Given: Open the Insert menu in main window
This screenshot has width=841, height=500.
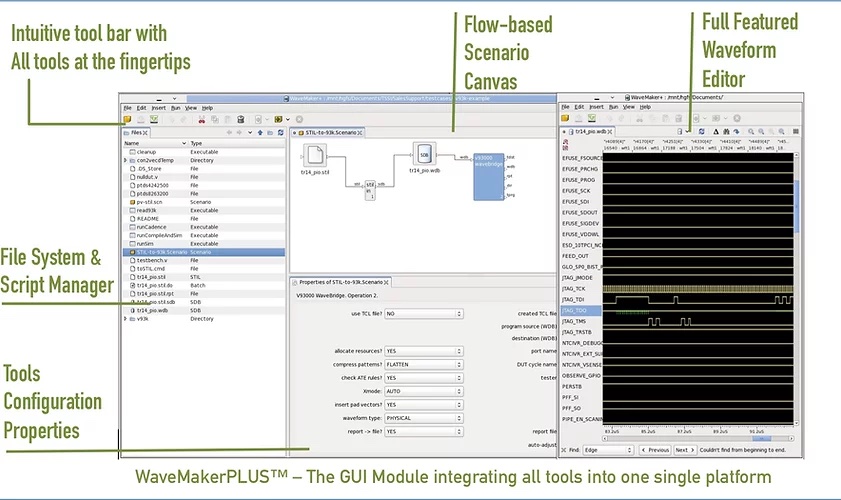Looking at the screenshot, I should click(159, 107).
